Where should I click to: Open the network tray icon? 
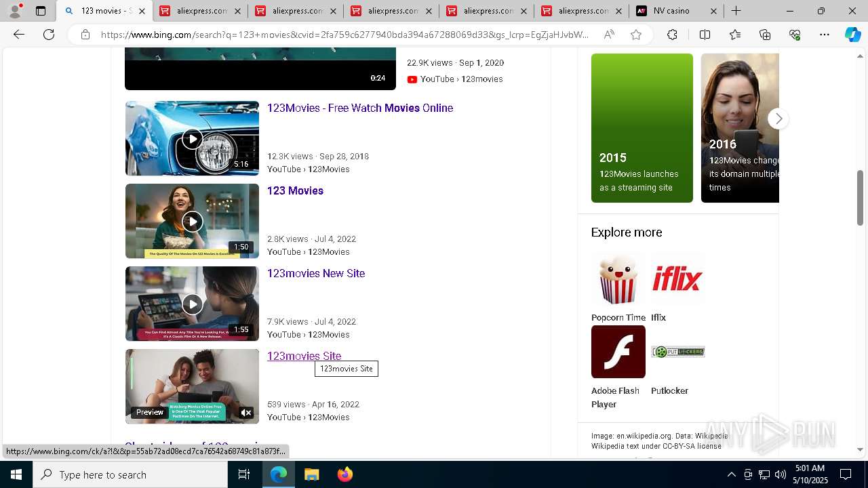[x=764, y=474]
